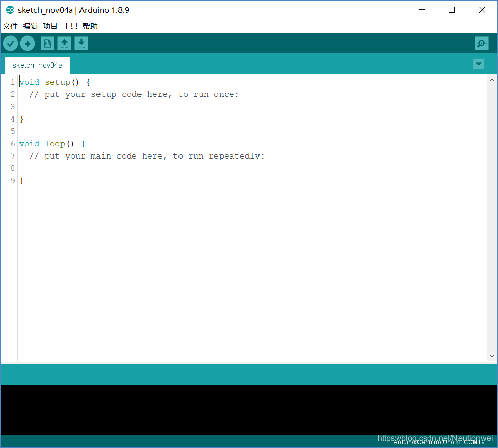The image size is (498, 448).
Task: Upload the sketch using the arrow icon
Action: coord(28,43)
